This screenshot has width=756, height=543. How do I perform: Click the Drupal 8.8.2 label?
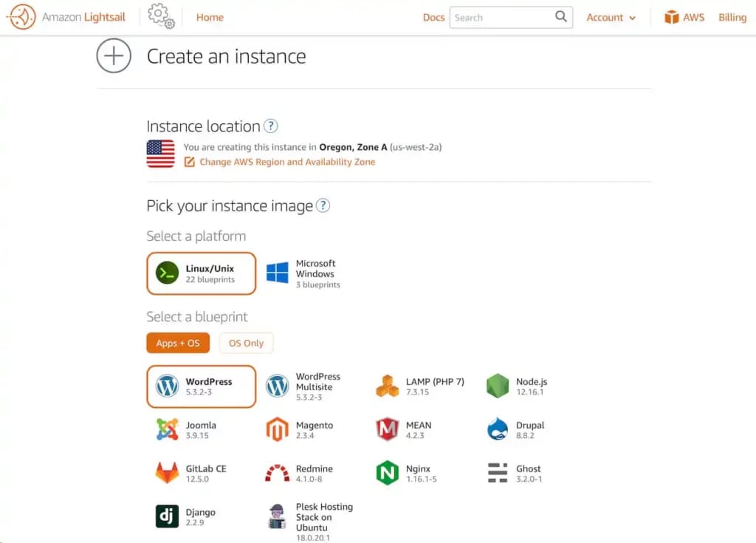pyautogui.click(x=530, y=430)
